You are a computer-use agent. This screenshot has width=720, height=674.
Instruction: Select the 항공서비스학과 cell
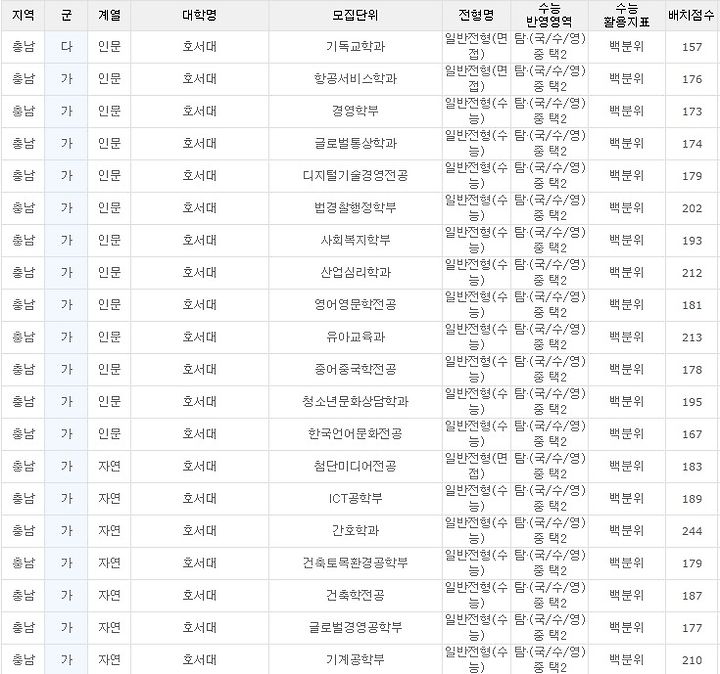[x=355, y=79]
